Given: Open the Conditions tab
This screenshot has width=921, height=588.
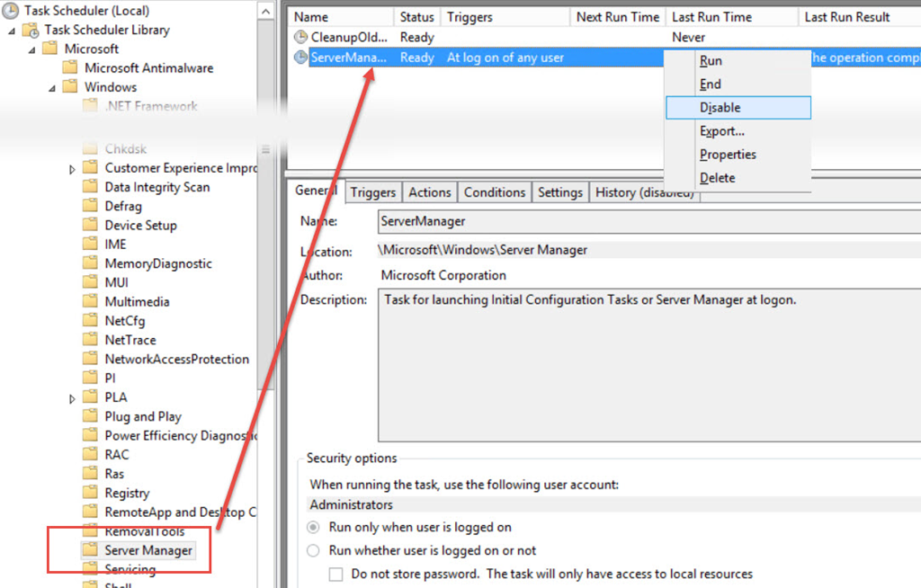Looking at the screenshot, I should (x=495, y=192).
